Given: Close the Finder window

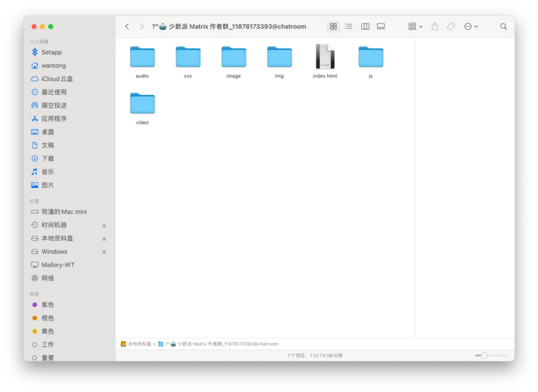Looking at the screenshot, I should tap(34, 26).
